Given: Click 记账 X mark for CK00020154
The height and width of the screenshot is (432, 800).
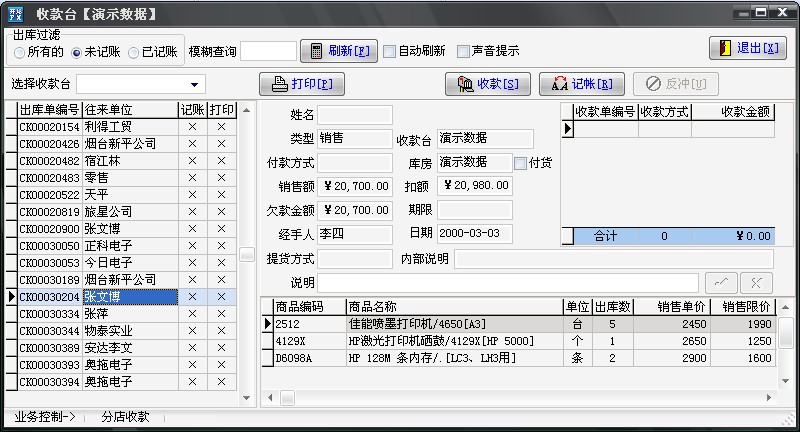Looking at the screenshot, I should point(192,127).
